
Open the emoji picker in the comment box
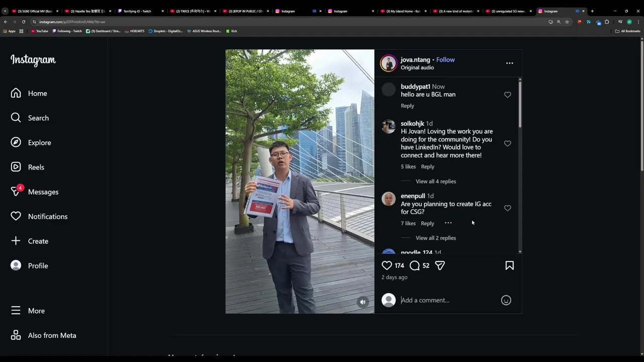pos(506,300)
